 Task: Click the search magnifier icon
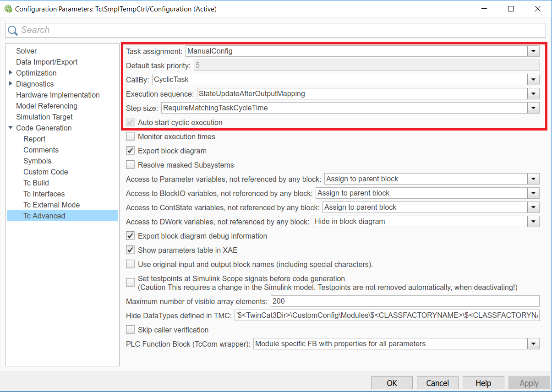coord(13,30)
